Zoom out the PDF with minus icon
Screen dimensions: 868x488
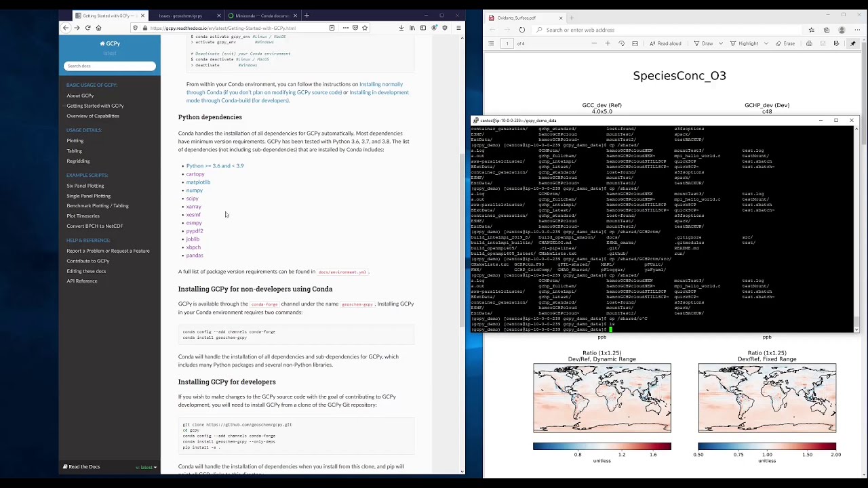594,43
